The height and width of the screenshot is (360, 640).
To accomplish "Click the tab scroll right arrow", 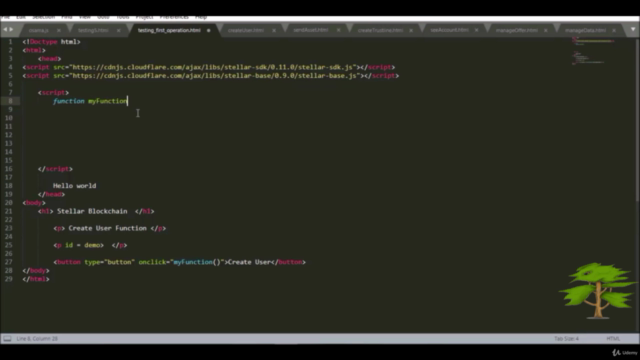I will pos(11,29).
